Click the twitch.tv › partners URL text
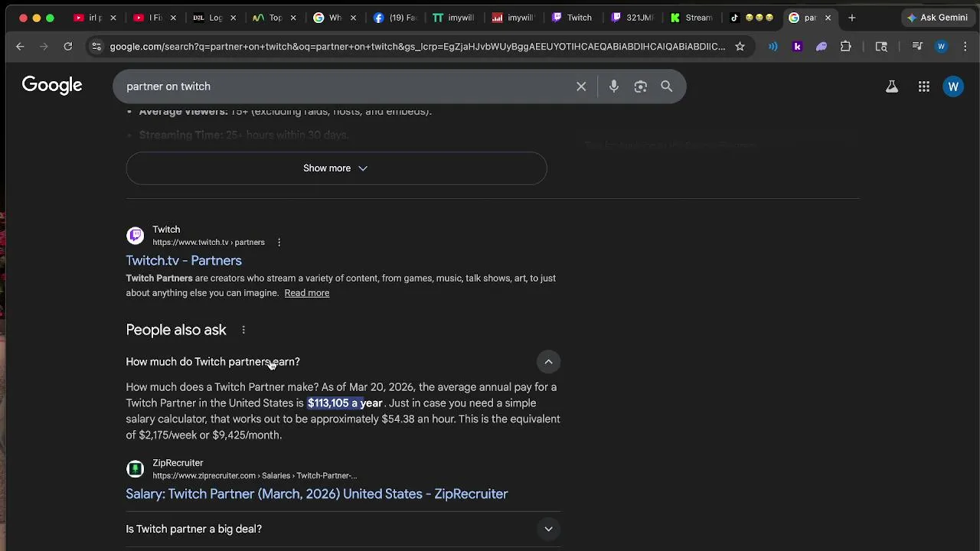Image resolution: width=980 pixels, height=551 pixels. pos(208,243)
